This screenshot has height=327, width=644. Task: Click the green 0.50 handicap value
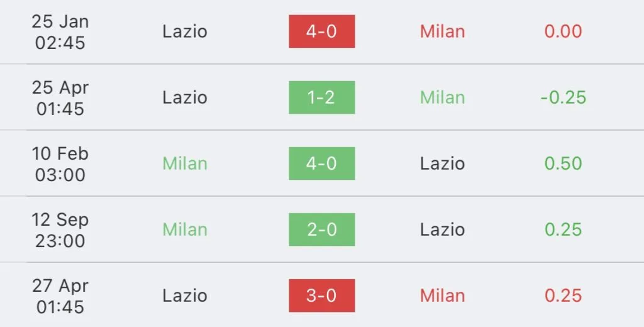(x=563, y=163)
